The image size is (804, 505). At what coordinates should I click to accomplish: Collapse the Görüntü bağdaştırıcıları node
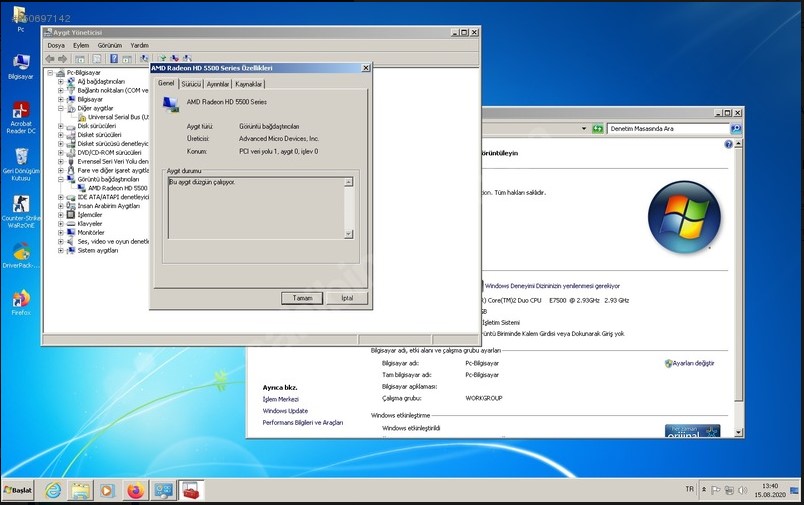coord(60,179)
